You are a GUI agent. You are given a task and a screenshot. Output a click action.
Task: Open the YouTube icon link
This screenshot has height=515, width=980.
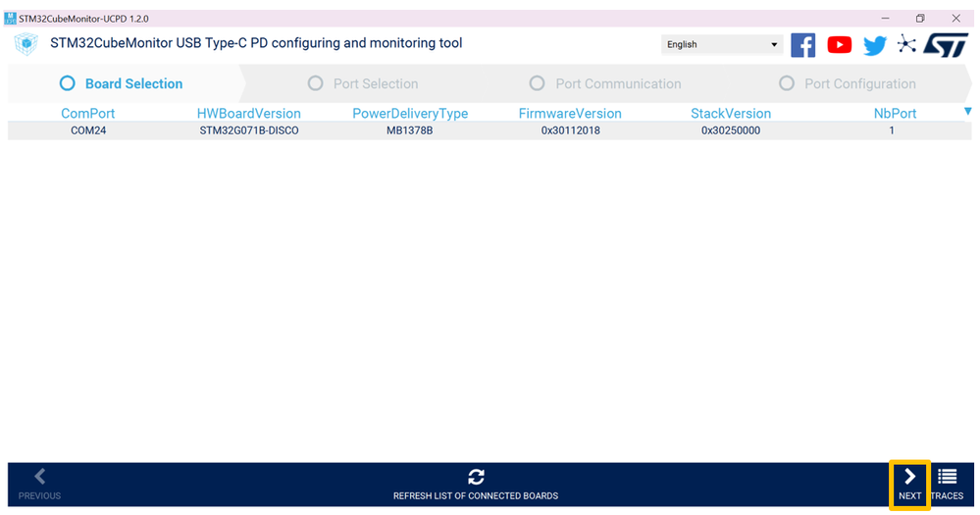coord(839,45)
